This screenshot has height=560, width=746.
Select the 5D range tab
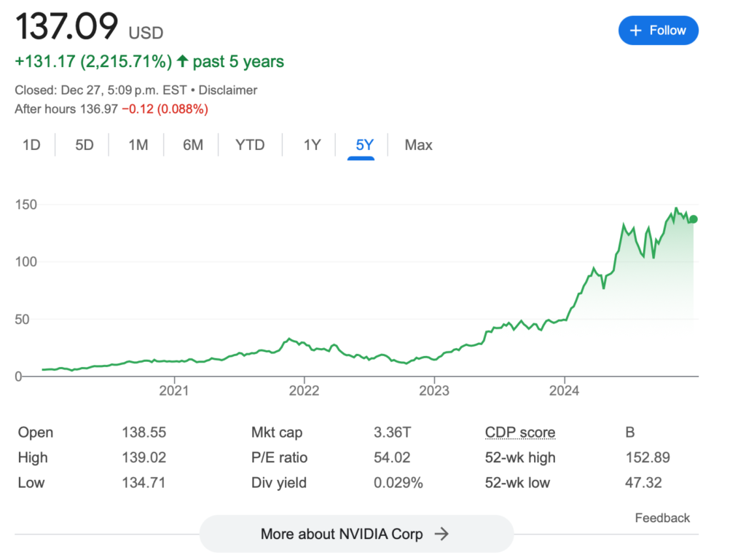85,145
